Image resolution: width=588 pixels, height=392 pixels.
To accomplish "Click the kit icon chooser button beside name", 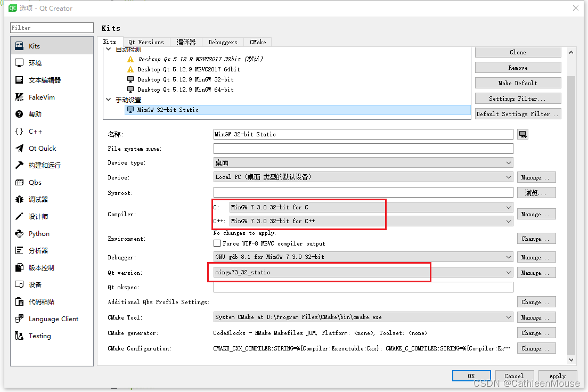I will (522, 134).
